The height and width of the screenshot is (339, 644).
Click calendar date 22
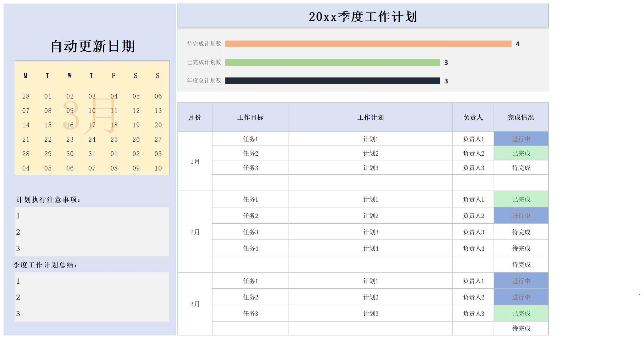pyautogui.click(x=48, y=139)
